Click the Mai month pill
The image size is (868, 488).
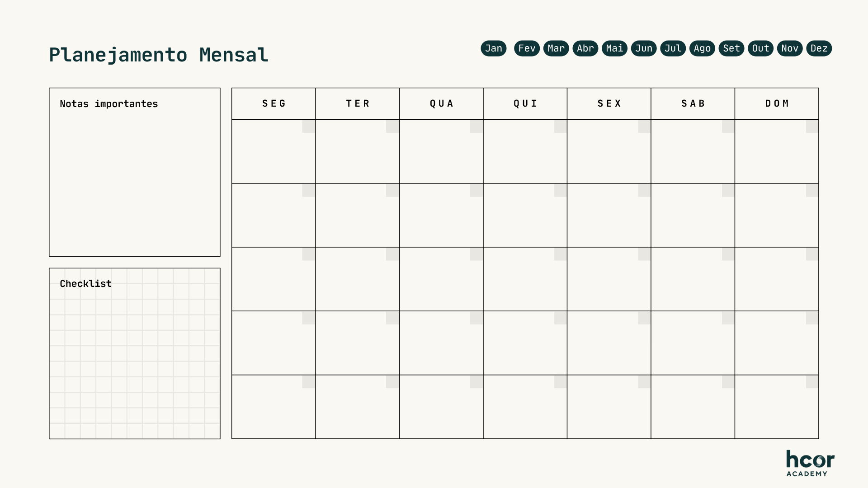(x=614, y=48)
